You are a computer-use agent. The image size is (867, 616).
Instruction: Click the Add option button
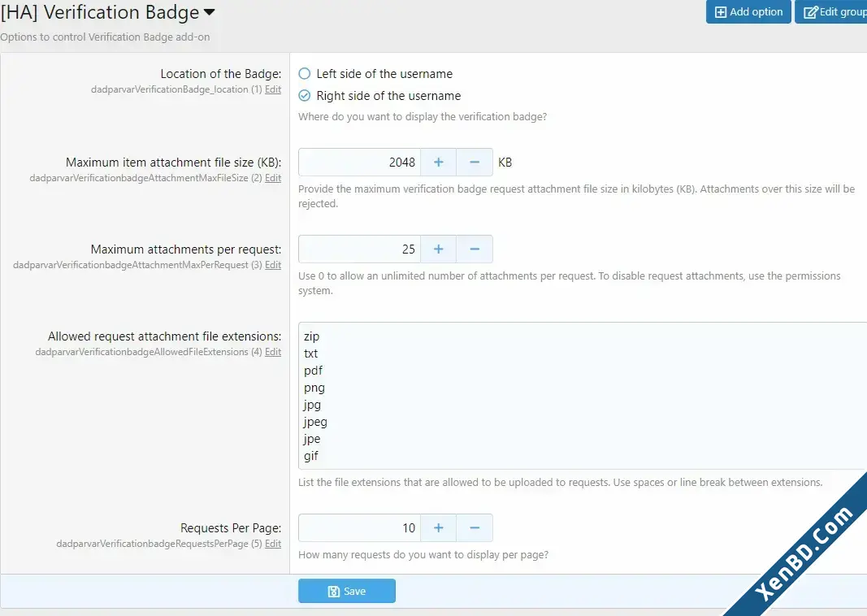[x=748, y=11]
